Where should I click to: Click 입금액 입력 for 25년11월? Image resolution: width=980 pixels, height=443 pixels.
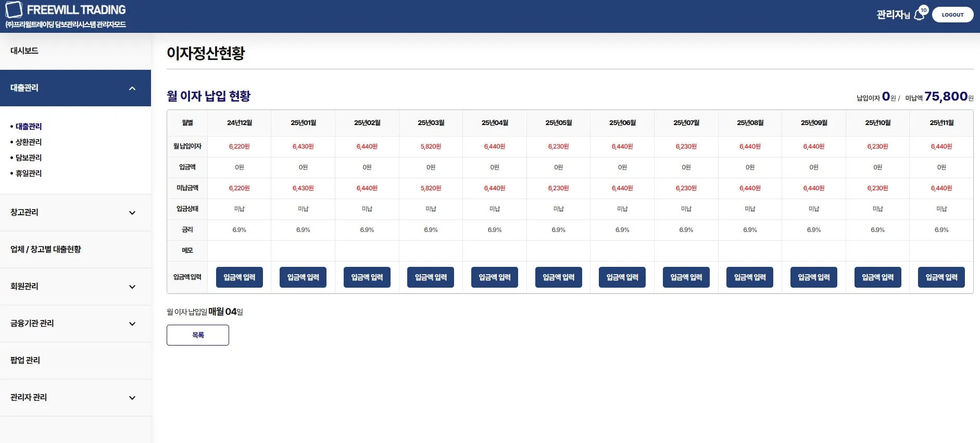(x=941, y=277)
